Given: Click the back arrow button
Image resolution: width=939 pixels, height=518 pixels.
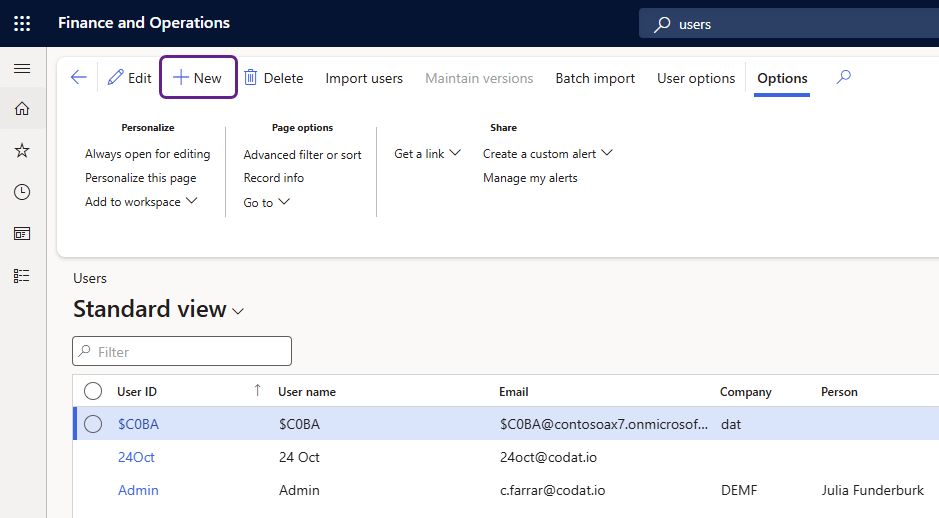Looking at the screenshot, I should click(x=78, y=78).
